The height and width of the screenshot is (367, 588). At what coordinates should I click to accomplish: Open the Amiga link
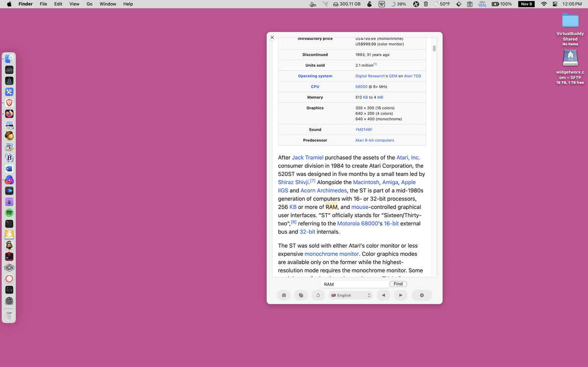(x=390, y=182)
